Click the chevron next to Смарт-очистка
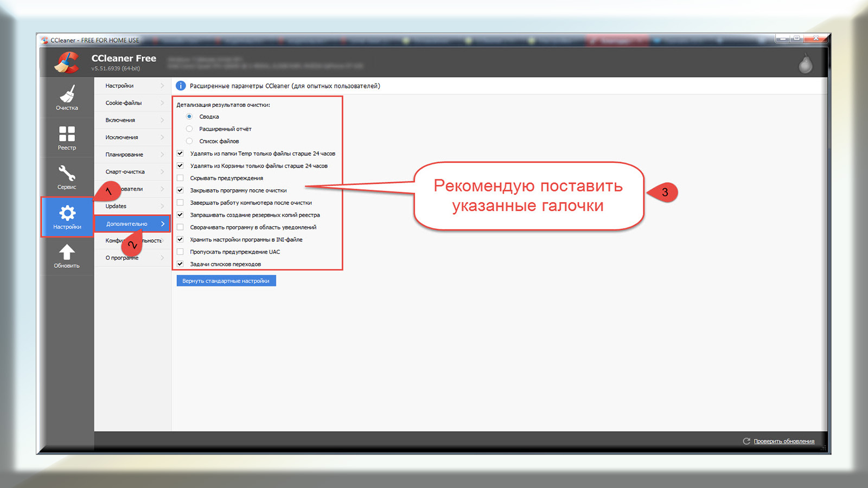 (162, 172)
